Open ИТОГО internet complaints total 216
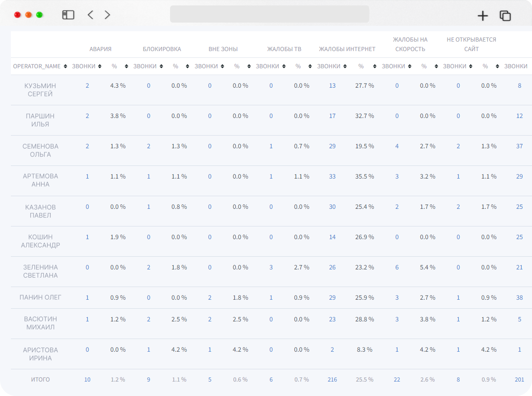 (332, 380)
